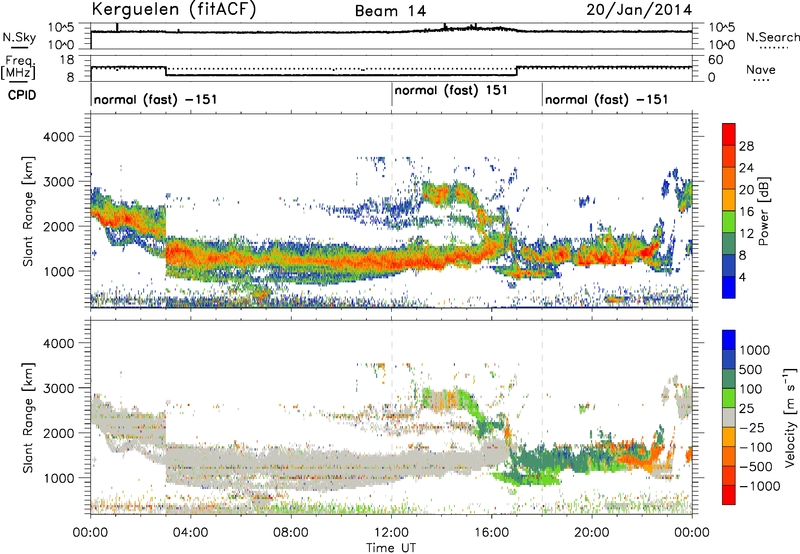
Task: Click the 'N.Sky' axis label
Action: click(x=19, y=37)
